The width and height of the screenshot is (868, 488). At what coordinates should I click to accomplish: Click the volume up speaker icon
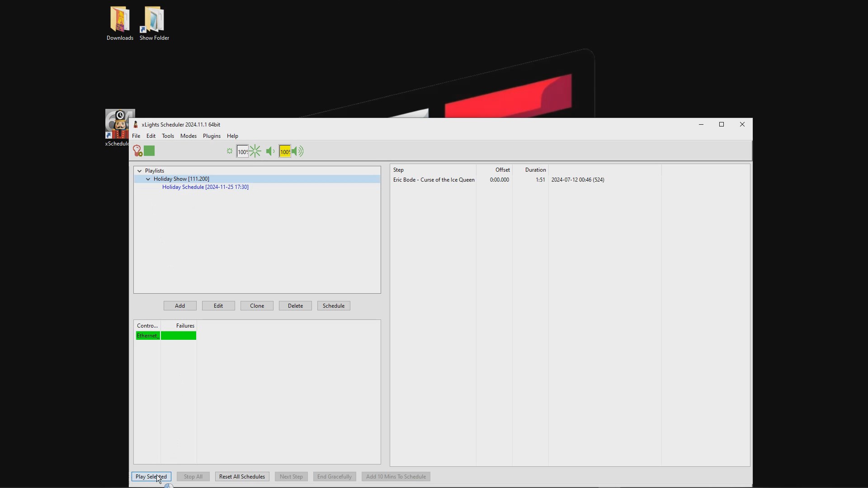tap(297, 151)
